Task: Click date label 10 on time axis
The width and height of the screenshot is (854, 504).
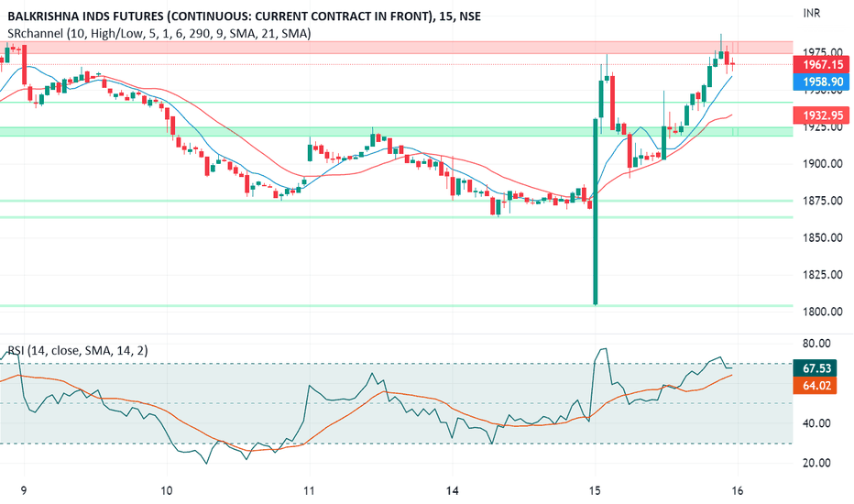Action: point(167,491)
